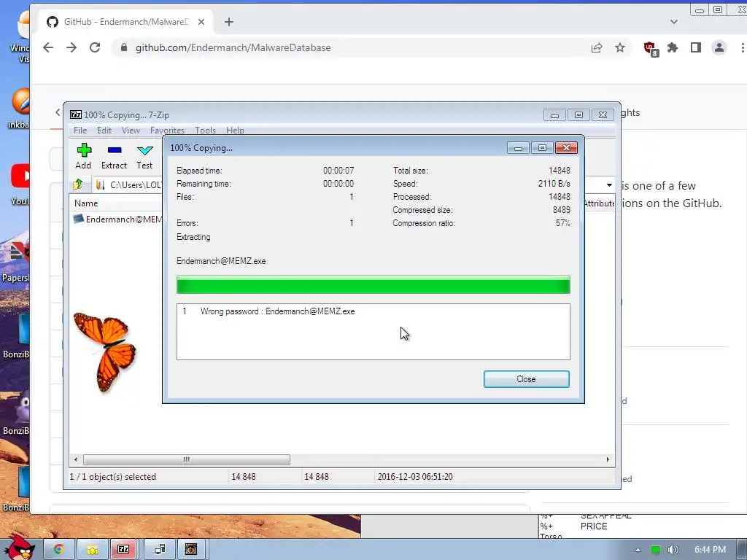Image resolution: width=747 pixels, height=560 pixels.
Task: Open the Chrome extensions puzzle icon
Action: pos(673,47)
